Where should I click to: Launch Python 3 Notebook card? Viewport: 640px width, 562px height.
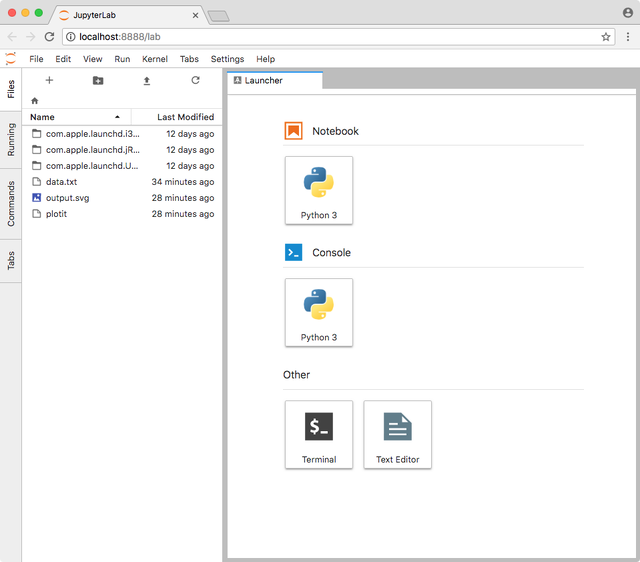(x=319, y=190)
